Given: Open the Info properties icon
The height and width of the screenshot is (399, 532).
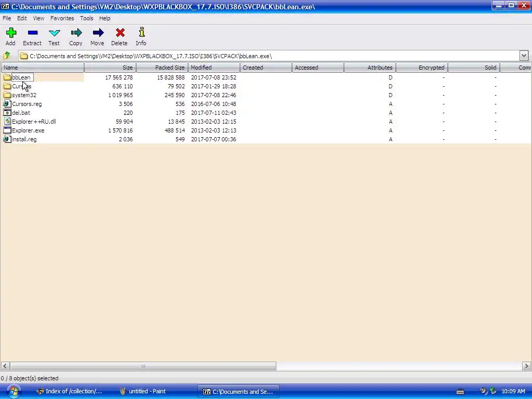Looking at the screenshot, I should pyautogui.click(x=141, y=32).
